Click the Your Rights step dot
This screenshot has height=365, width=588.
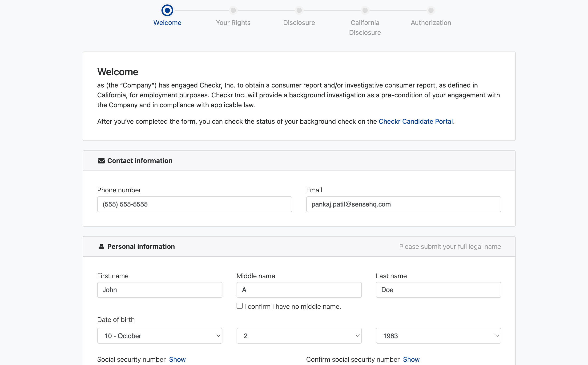tap(233, 10)
